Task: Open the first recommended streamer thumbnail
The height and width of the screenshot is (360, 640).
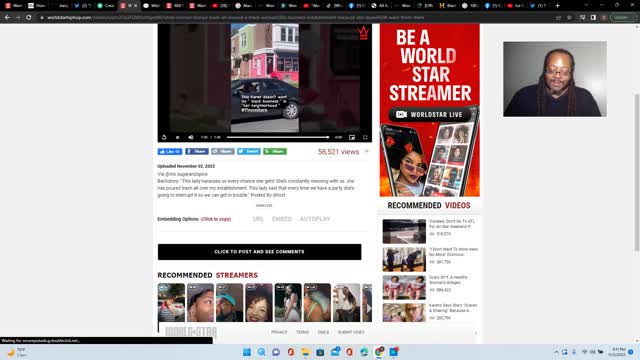Action: 171,302
